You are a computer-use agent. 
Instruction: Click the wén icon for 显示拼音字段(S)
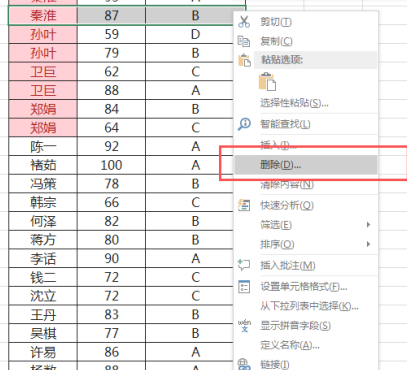tap(244, 326)
